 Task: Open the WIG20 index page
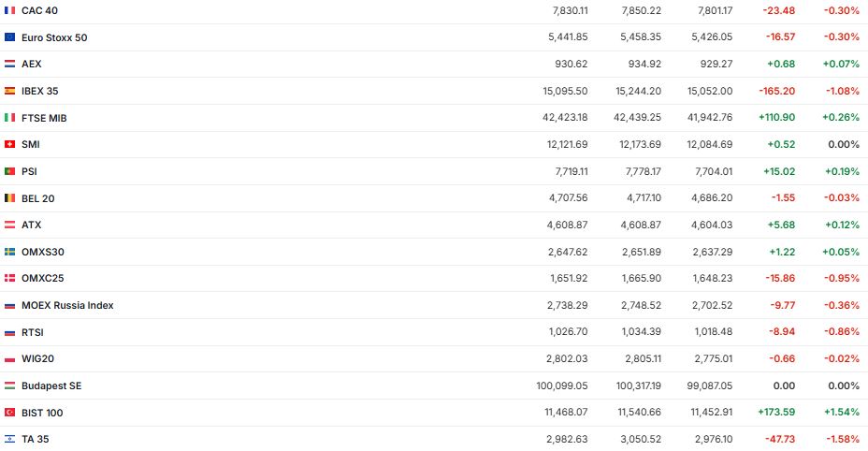pyautogui.click(x=36, y=359)
